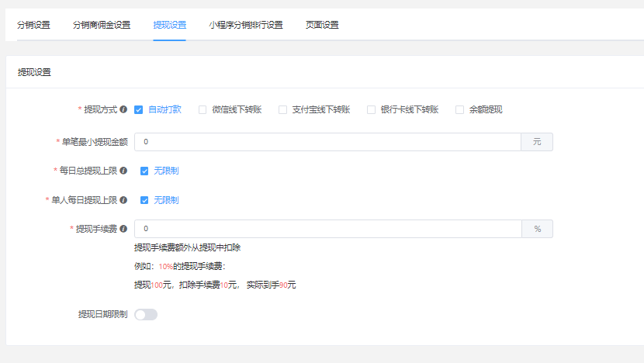Select the 提现设置 tab
The height and width of the screenshot is (363, 644).
pyautogui.click(x=170, y=25)
